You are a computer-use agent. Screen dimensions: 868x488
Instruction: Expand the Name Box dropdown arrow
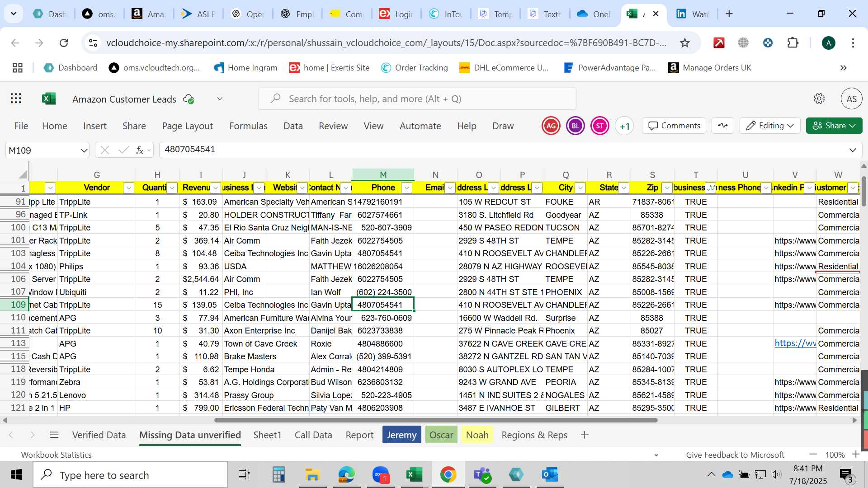[84, 150]
